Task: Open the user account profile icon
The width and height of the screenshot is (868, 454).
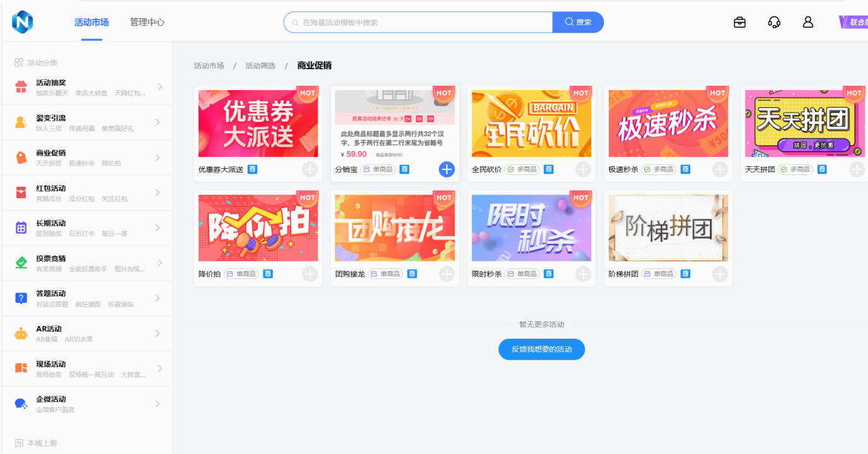Action: pos(808,22)
